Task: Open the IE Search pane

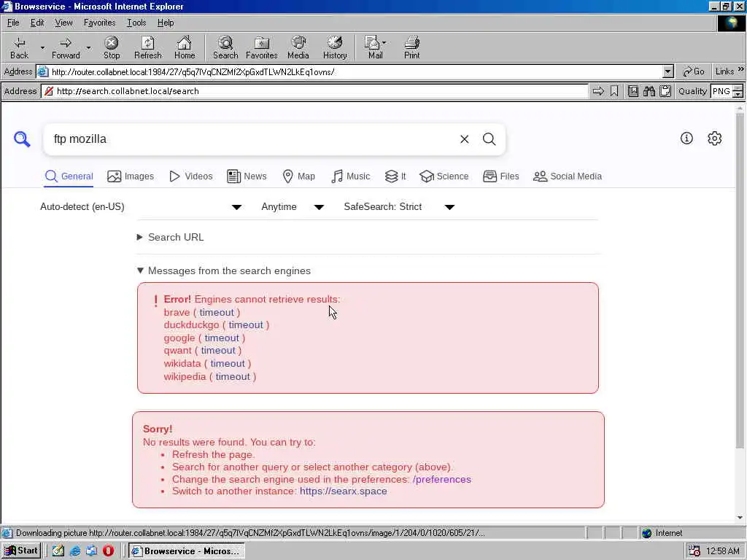Action: [225, 47]
